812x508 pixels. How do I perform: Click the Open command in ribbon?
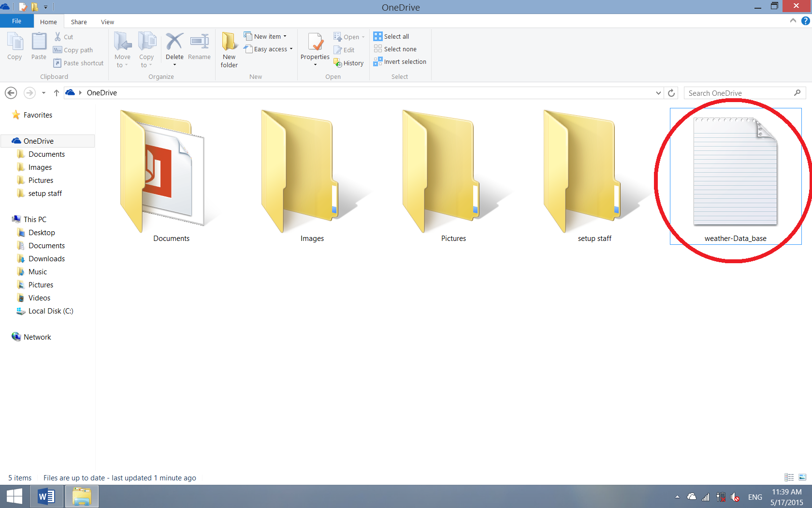tap(349, 37)
